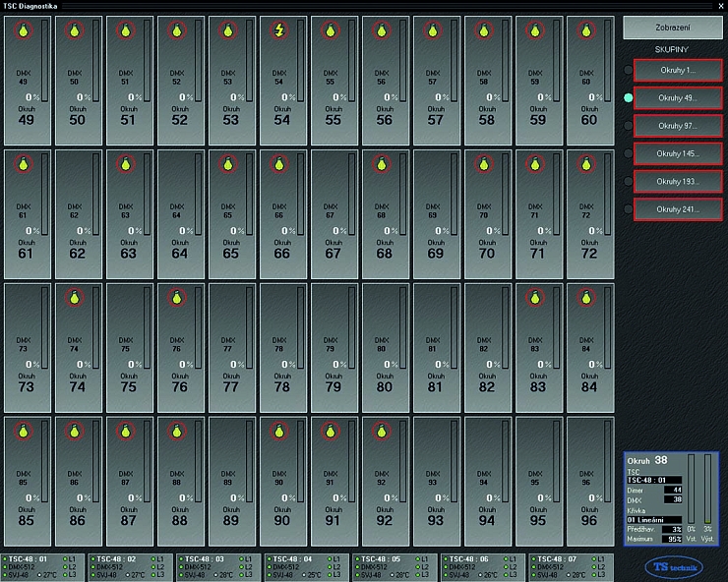The width and height of the screenshot is (728, 582).
Task: Click the lamp icon on circuit 76
Action: pyautogui.click(x=176, y=297)
